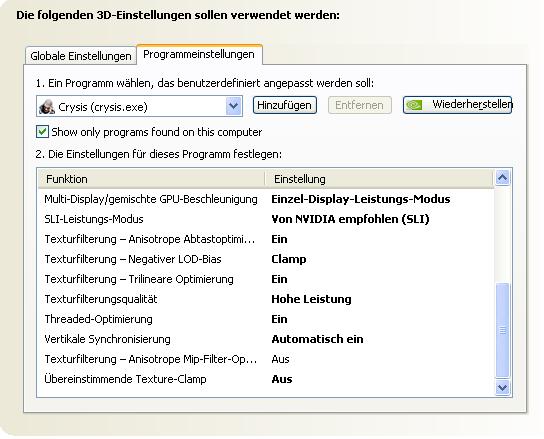Select Texturfilterung – Anisotrope Mip-Filter-Op... row

[266, 359]
